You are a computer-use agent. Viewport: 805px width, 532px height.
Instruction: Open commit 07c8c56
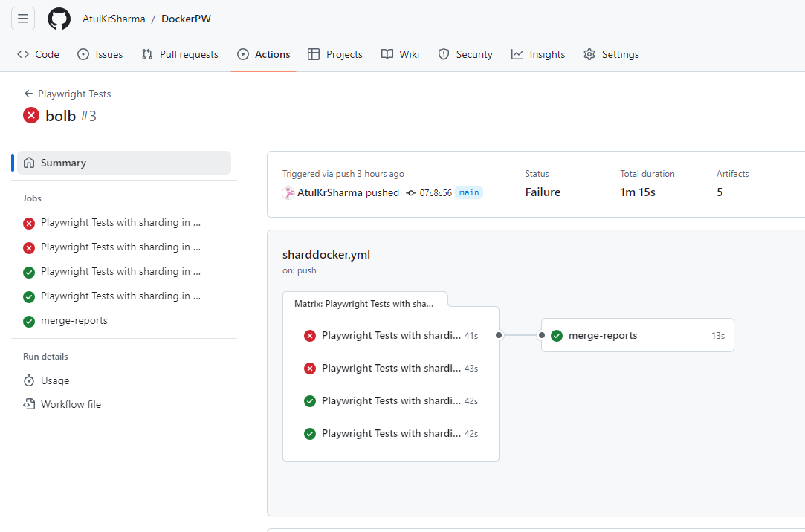(435, 192)
